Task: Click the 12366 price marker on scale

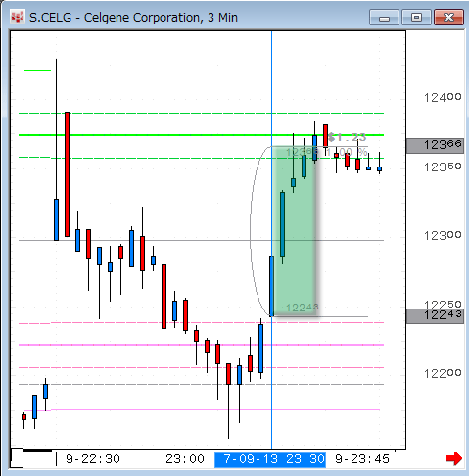Action: tap(435, 145)
